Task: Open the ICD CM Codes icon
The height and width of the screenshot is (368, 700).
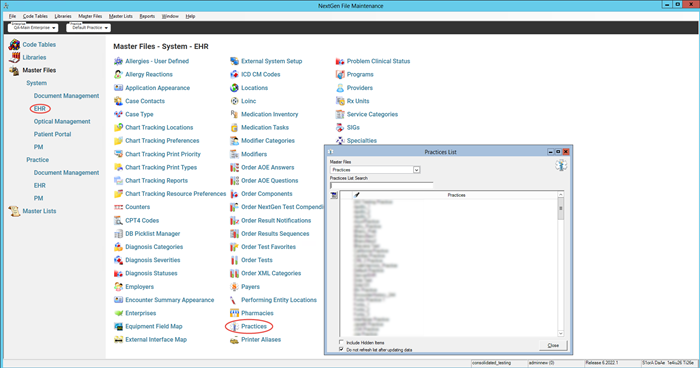Action: pos(234,74)
